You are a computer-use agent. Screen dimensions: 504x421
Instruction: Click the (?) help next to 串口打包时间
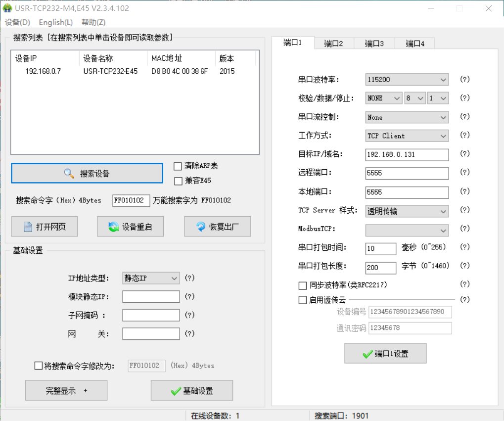[x=465, y=247]
